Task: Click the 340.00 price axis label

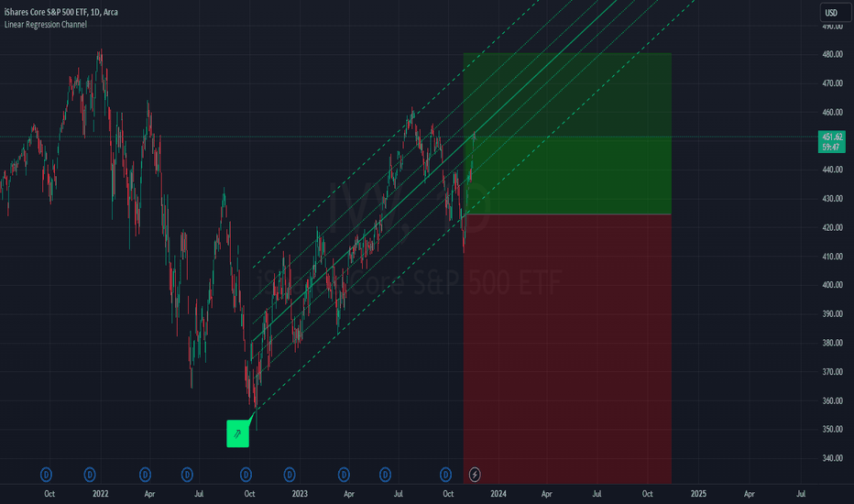Action: (x=832, y=458)
